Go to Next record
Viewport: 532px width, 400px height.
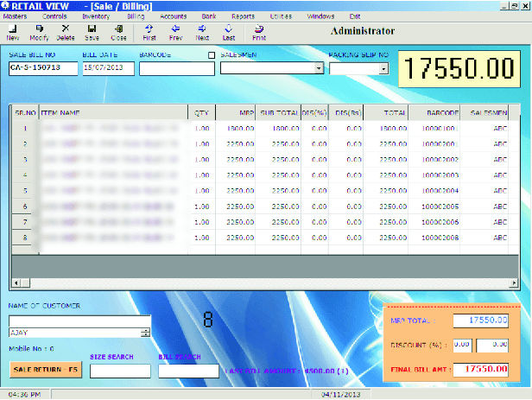202,33
